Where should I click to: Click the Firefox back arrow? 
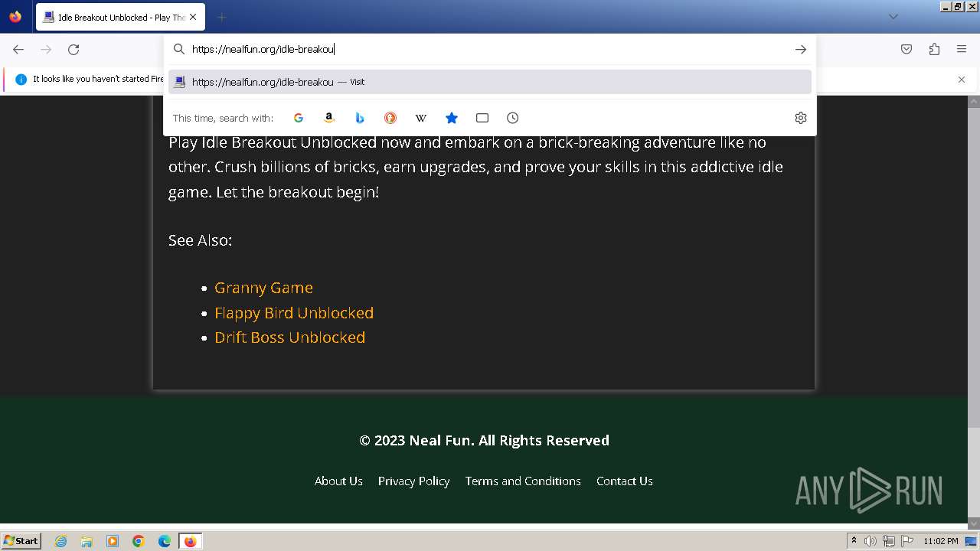coord(18,49)
